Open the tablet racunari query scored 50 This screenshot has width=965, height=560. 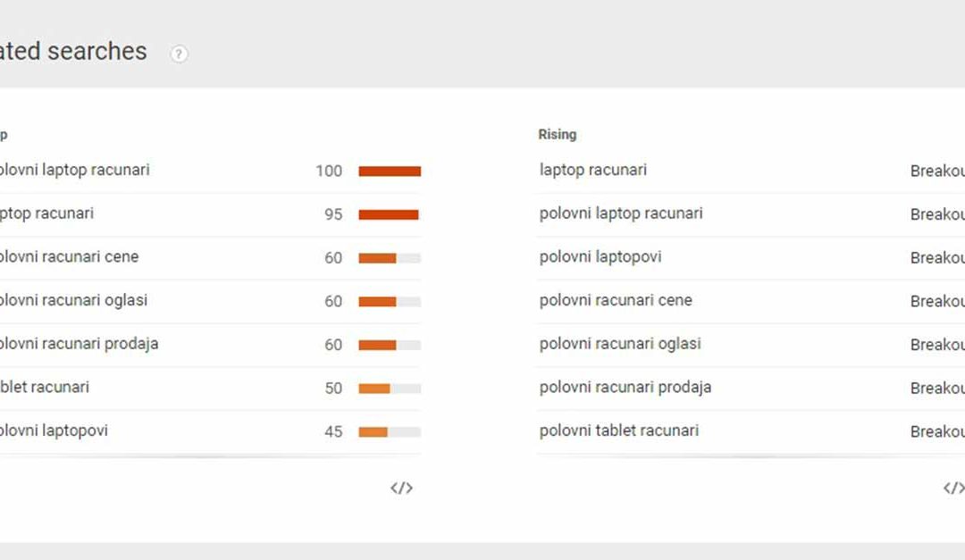coord(45,387)
